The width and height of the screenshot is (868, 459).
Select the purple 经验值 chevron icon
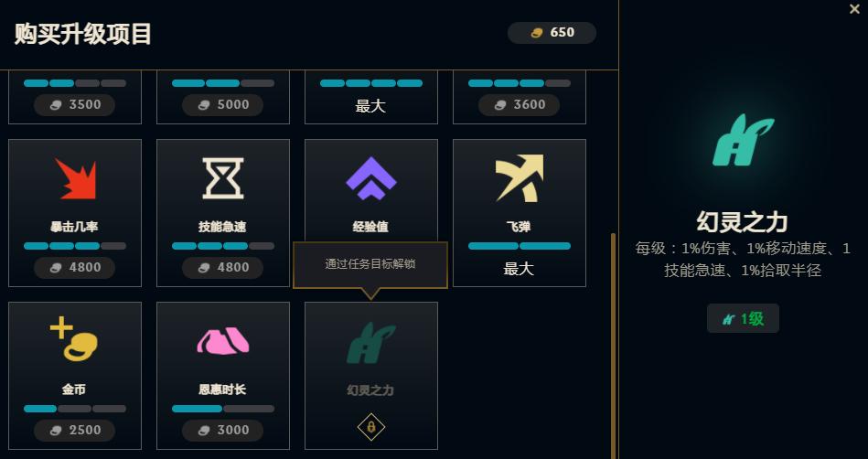pos(371,178)
